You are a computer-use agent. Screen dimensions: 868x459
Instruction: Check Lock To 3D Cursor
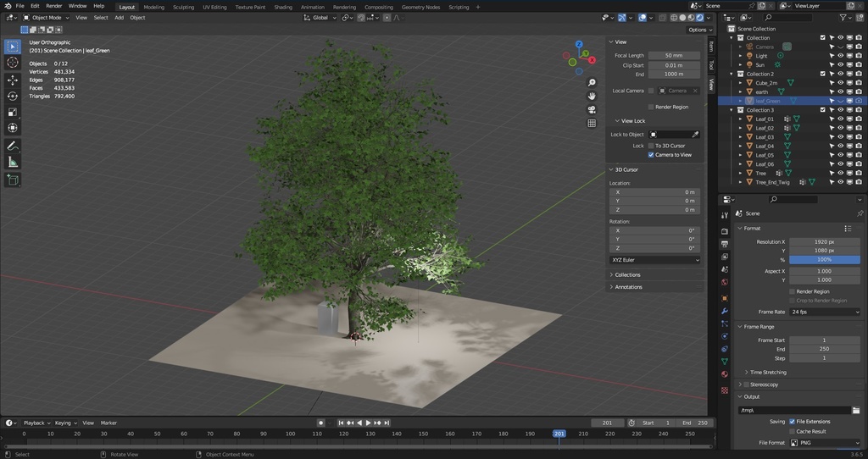[x=651, y=146]
